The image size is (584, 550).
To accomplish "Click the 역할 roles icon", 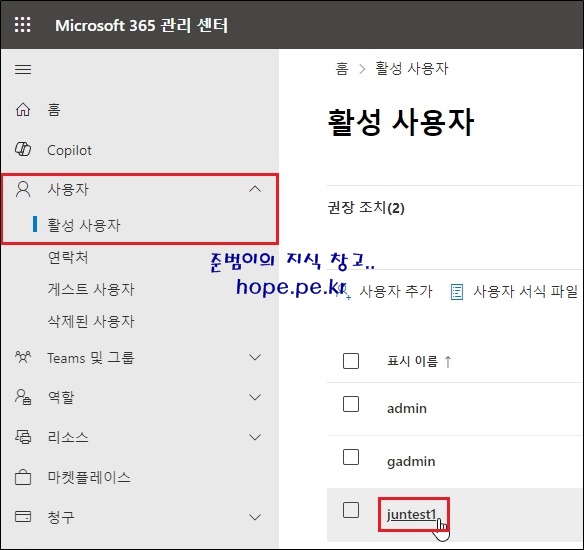I will pyautogui.click(x=23, y=397).
